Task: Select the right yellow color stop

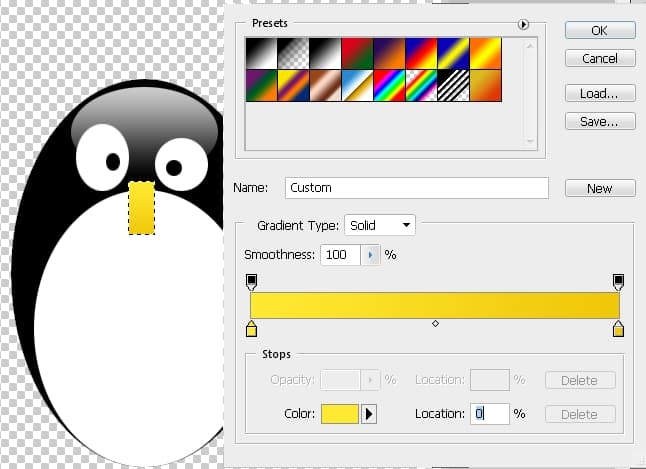Action: [x=619, y=329]
